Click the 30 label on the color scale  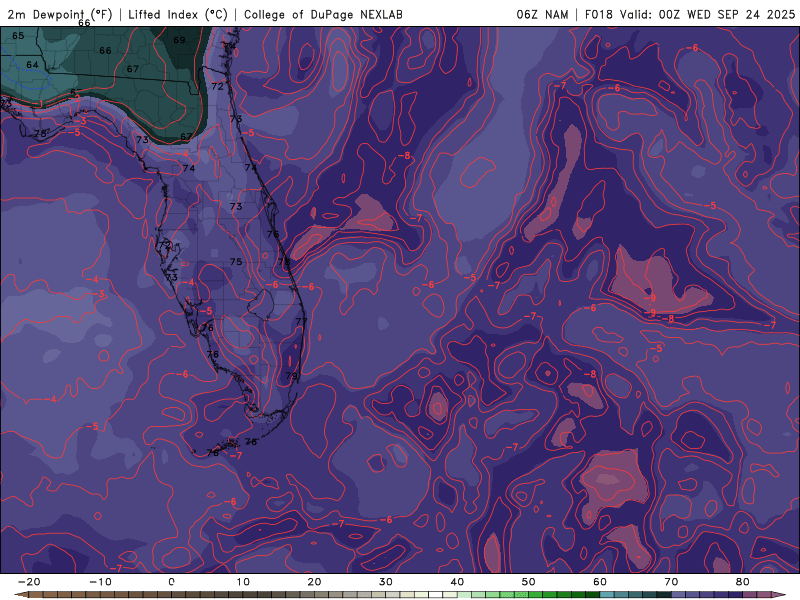coord(386,582)
